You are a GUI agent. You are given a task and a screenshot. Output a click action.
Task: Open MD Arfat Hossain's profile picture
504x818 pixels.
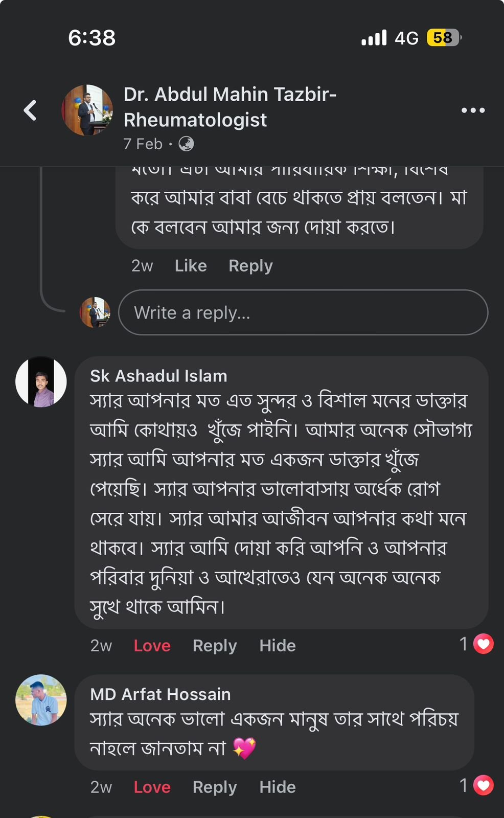[x=41, y=700]
